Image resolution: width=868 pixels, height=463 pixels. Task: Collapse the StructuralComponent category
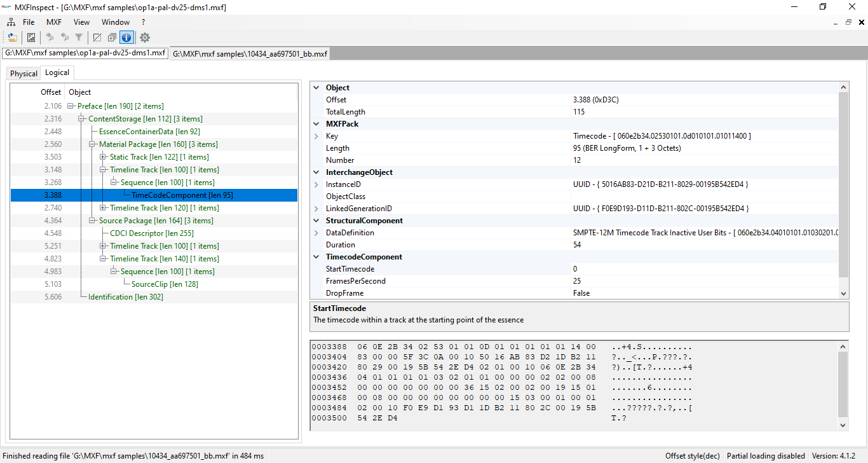click(x=316, y=221)
